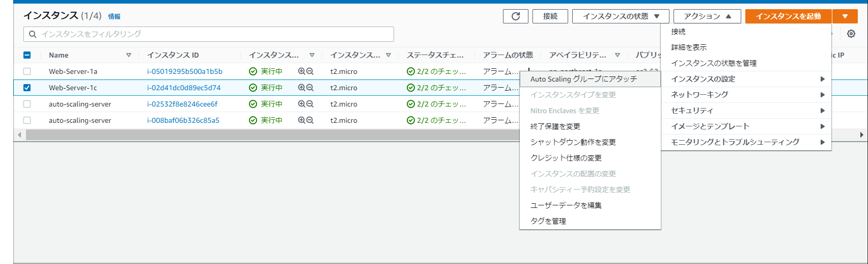868x264 pixels.
Task: Open instance i-008baf06b326c85a5 link
Action: point(183,120)
